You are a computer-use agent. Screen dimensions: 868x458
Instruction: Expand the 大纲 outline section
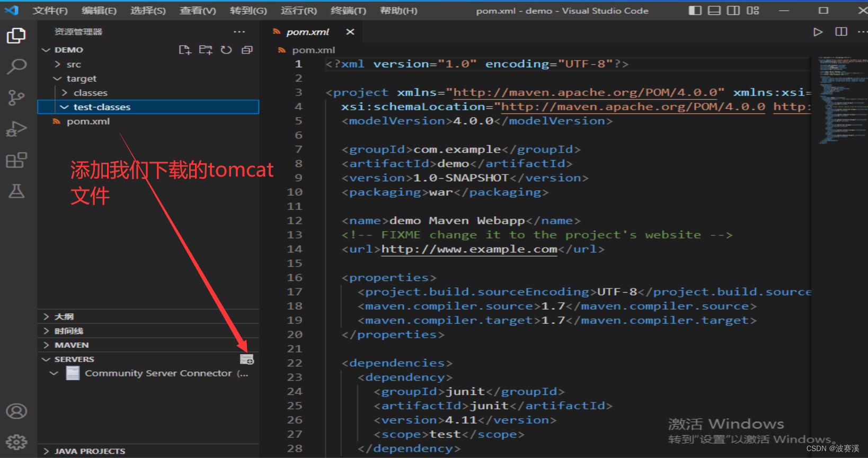click(x=148, y=316)
